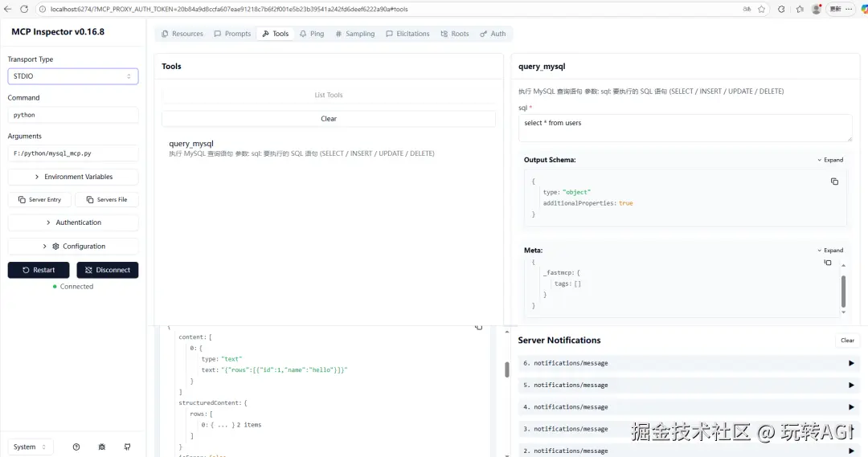Open the browser profile avatar

tap(816, 9)
